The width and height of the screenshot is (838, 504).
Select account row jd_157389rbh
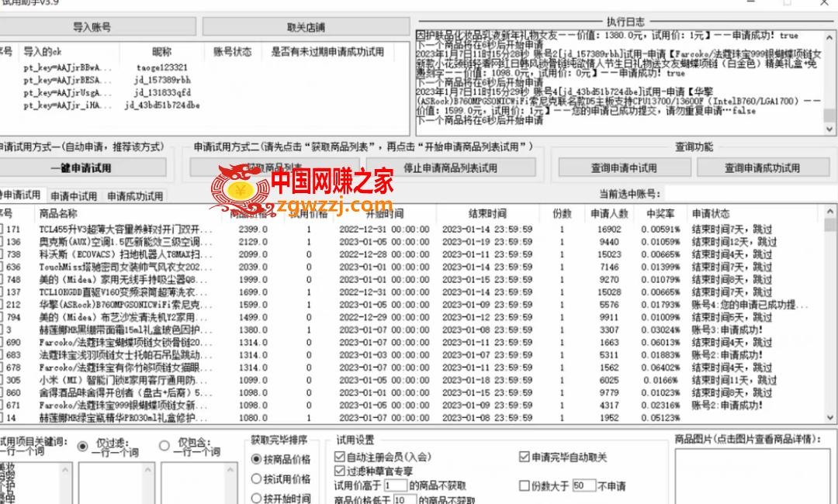coord(162,80)
